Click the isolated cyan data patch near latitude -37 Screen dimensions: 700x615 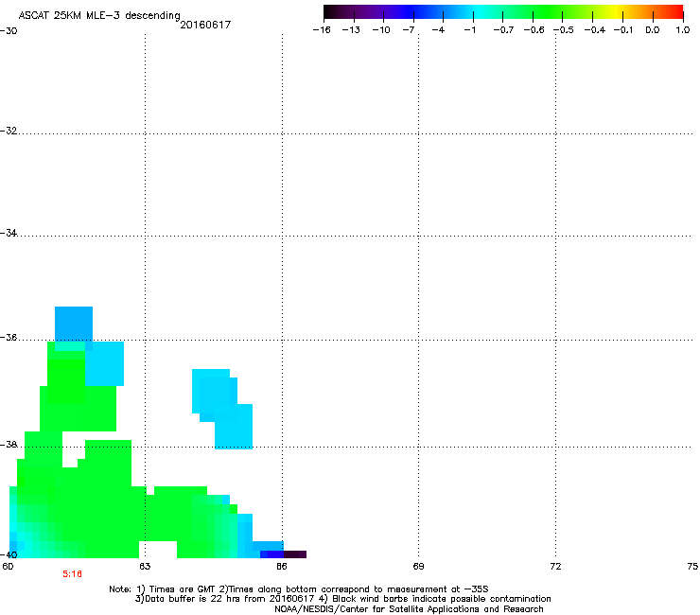pos(222,409)
